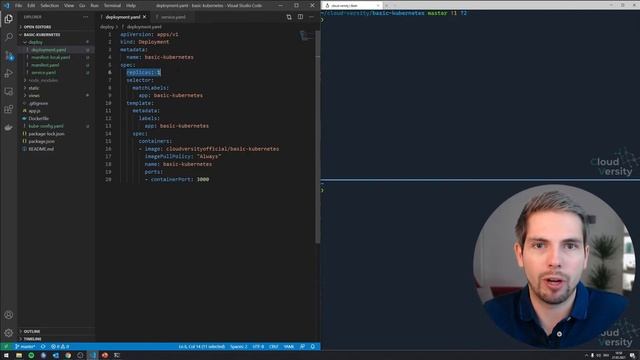Collapse the BASIC-KUBERNETES root folder

coord(42,35)
